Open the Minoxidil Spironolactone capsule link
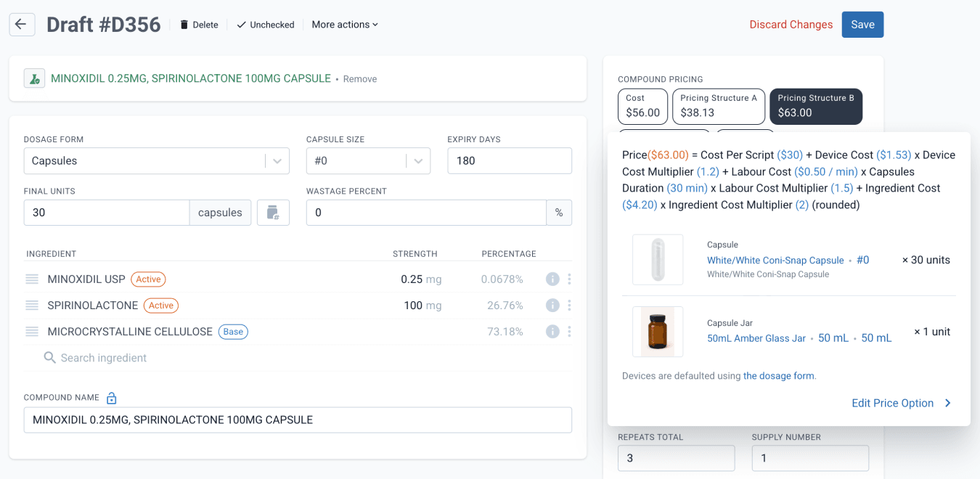 [191, 78]
